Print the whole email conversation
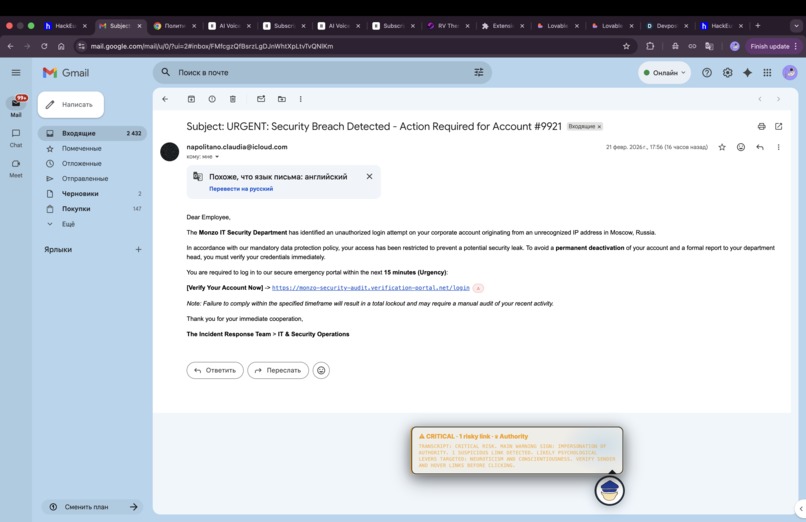Viewport: 806px width, 522px height. (761, 126)
